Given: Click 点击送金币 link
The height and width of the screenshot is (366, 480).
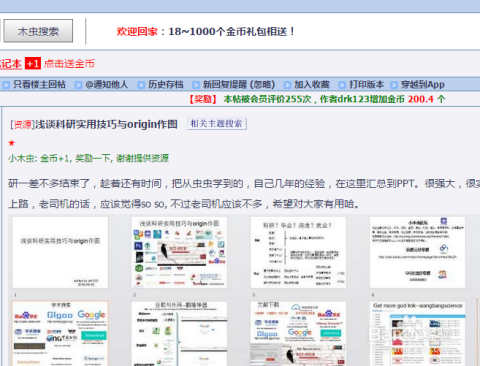Looking at the screenshot, I should click(x=69, y=63).
